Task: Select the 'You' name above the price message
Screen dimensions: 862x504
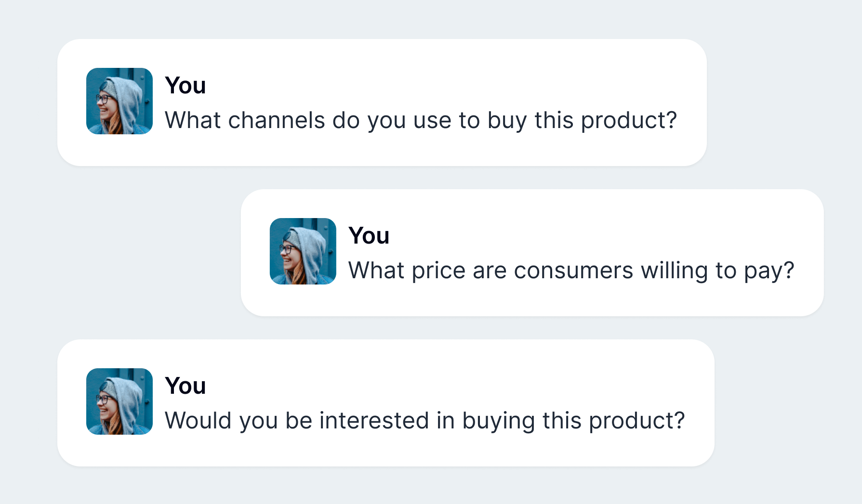Action: (369, 236)
